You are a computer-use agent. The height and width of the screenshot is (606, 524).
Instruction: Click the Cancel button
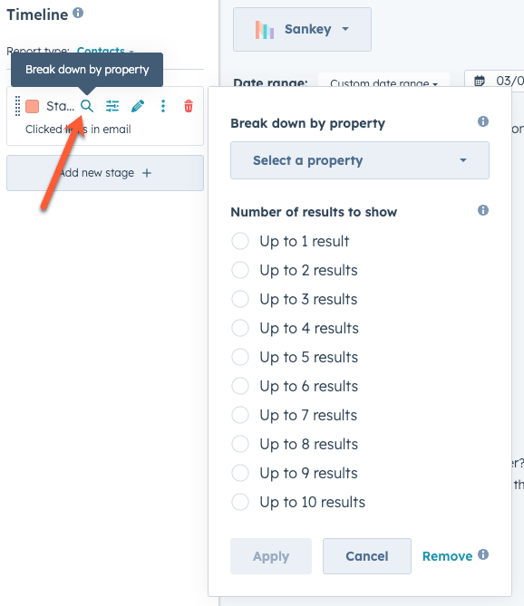coord(367,556)
